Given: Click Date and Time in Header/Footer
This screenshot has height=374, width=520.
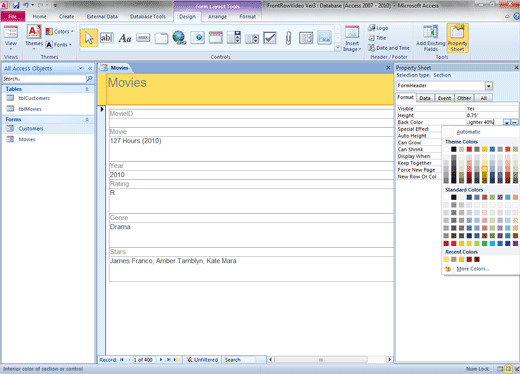Looking at the screenshot, I should pyautogui.click(x=389, y=48).
